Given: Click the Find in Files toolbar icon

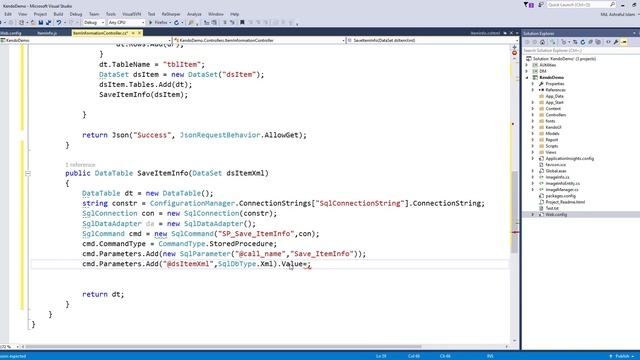Looking at the screenshot, I should 191,23.
